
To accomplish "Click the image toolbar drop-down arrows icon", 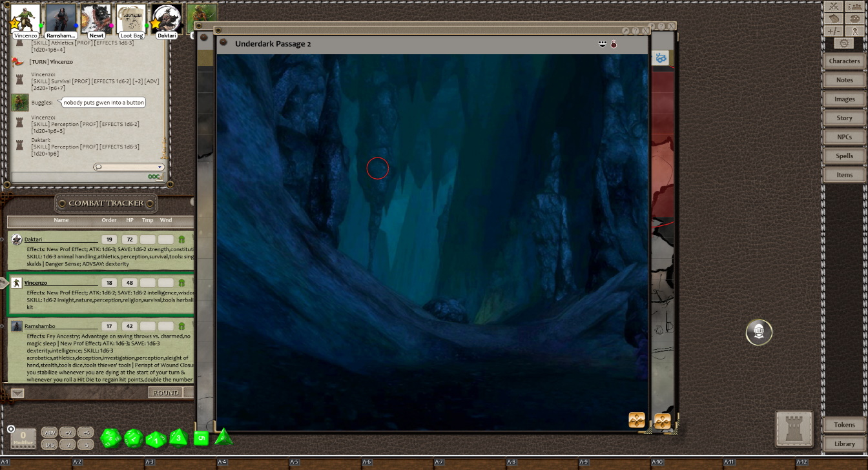I will click(603, 44).
